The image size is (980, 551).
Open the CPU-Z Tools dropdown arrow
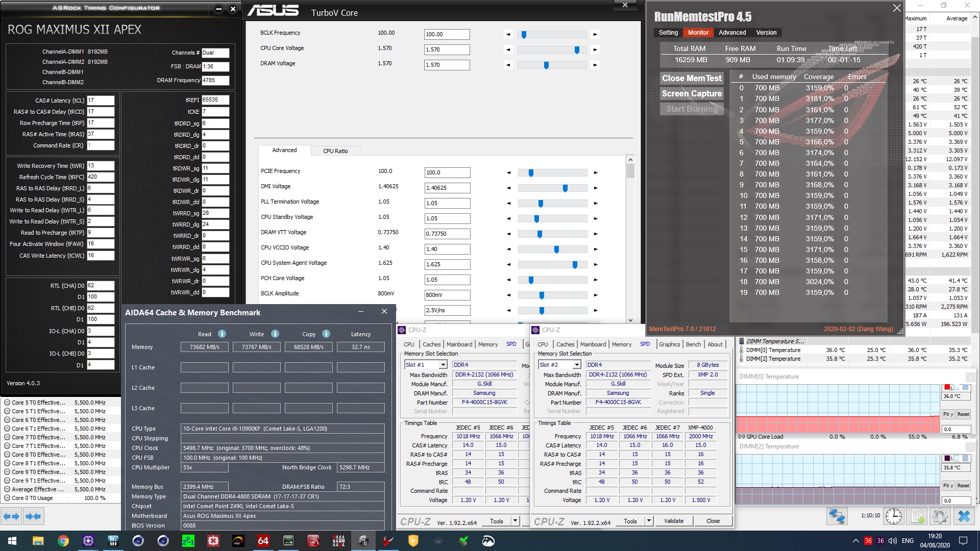tap(649, 521)
